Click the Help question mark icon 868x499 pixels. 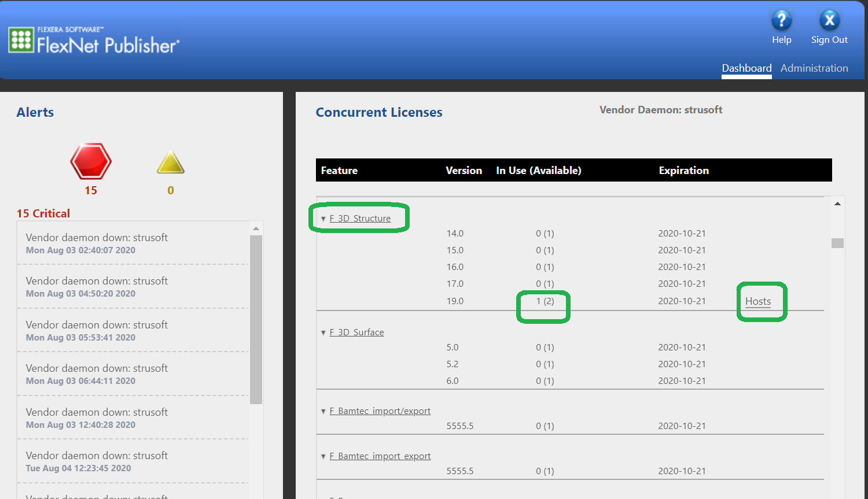coord(781,20)
